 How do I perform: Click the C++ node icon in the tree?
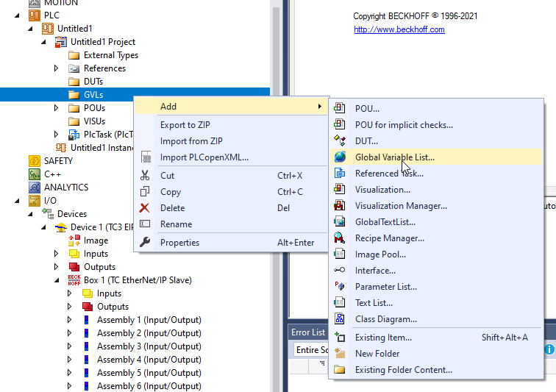point(35,174)
